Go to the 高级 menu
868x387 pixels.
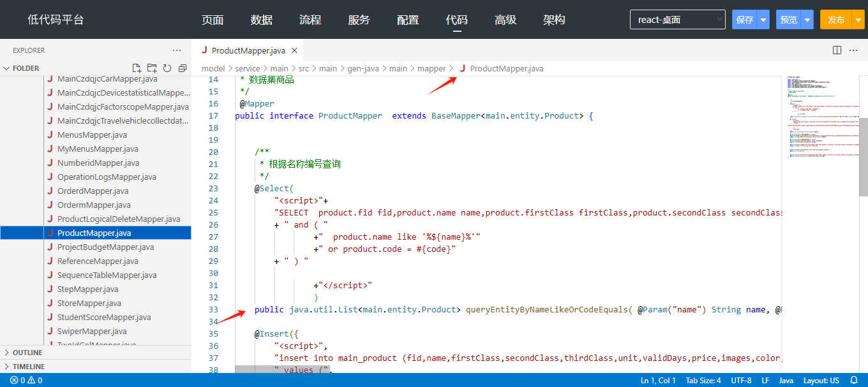(505, 20)
